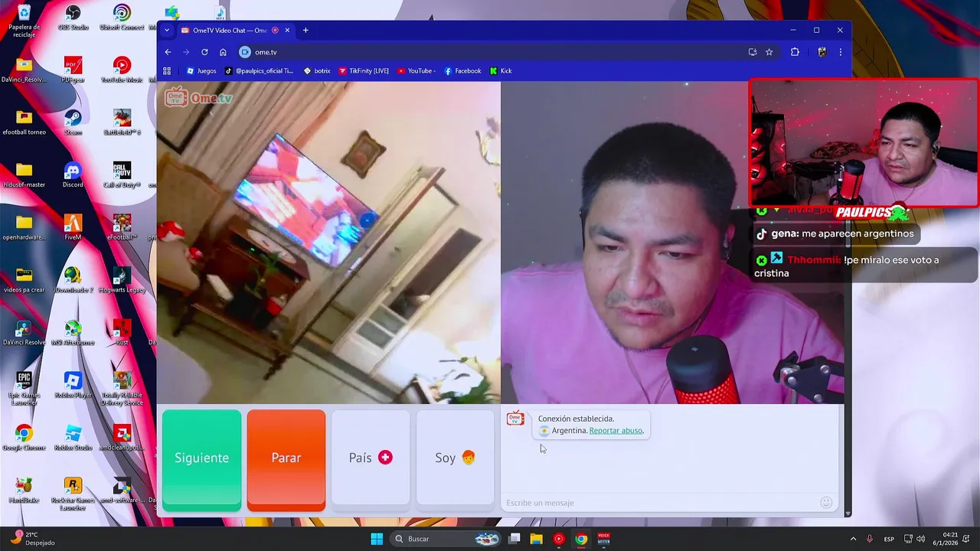This screenshot has width=980, height=551.
Task: Open a new Chrome tab
Action: (305, 31)
